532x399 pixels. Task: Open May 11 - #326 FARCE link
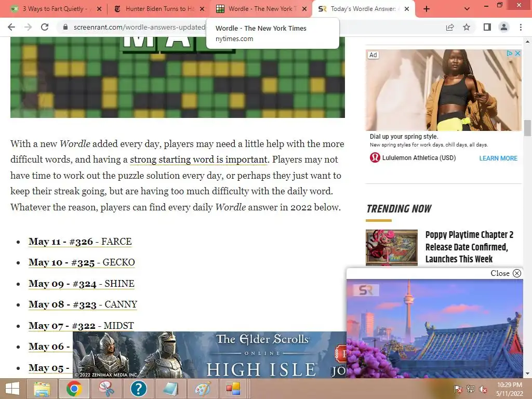[80, 242]
